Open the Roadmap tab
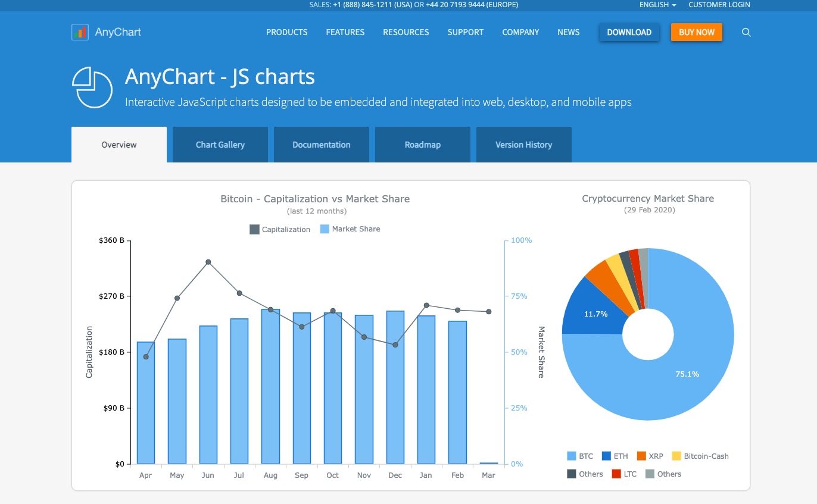Screen dimensions: 817x504 pos(423,145)
